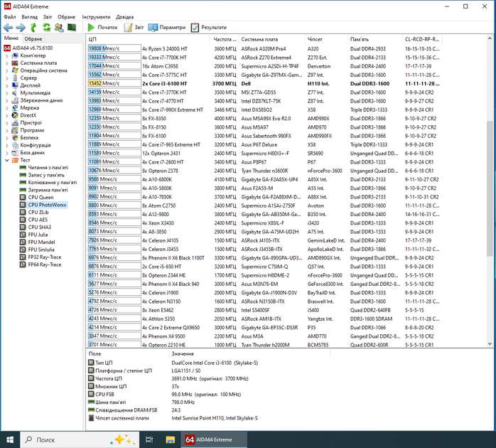
Task: Open Результати results button
Action: click(x=209, y=28)
